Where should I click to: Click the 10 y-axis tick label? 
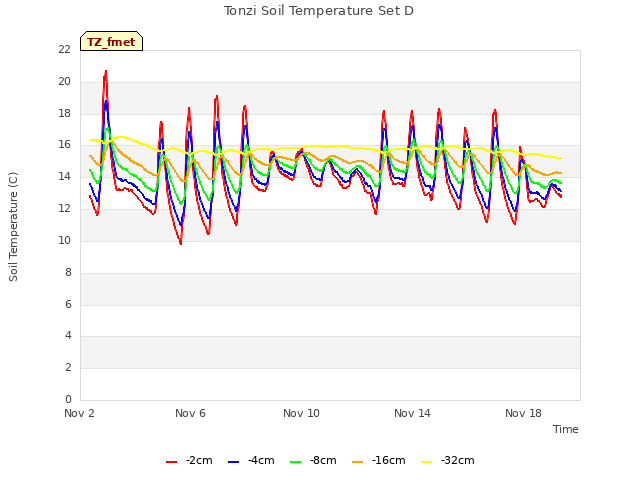tap(64, 240)
